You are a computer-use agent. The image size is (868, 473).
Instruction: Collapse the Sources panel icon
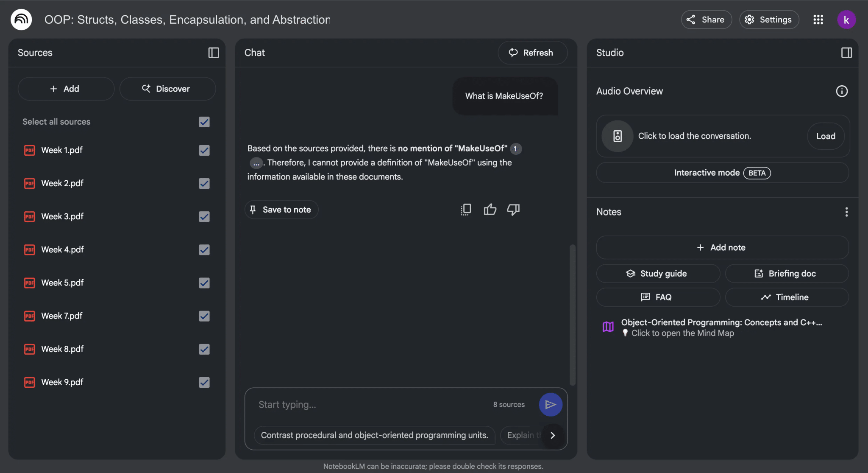[214, 53]
